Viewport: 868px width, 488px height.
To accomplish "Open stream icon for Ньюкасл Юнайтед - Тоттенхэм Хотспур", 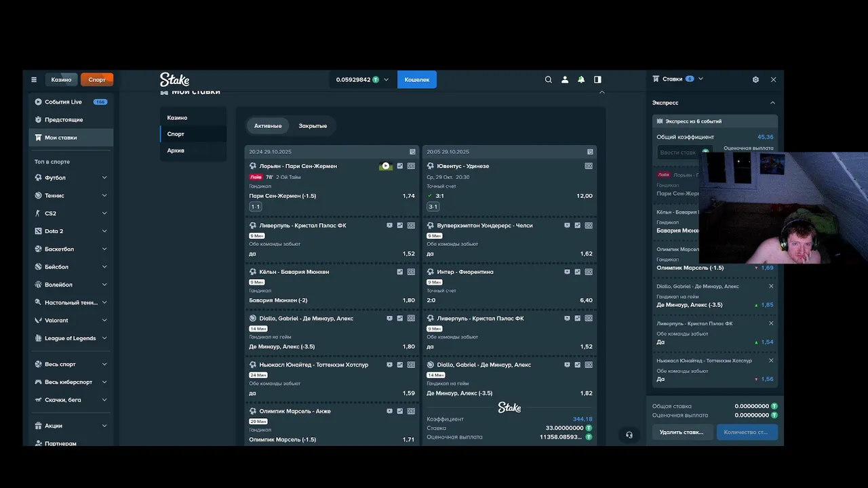I will tap(389, 365).
